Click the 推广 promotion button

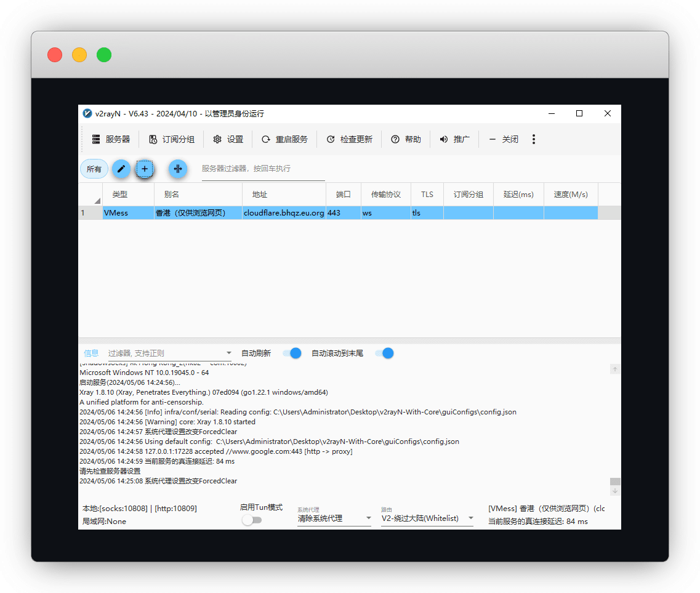pos(454,139)
